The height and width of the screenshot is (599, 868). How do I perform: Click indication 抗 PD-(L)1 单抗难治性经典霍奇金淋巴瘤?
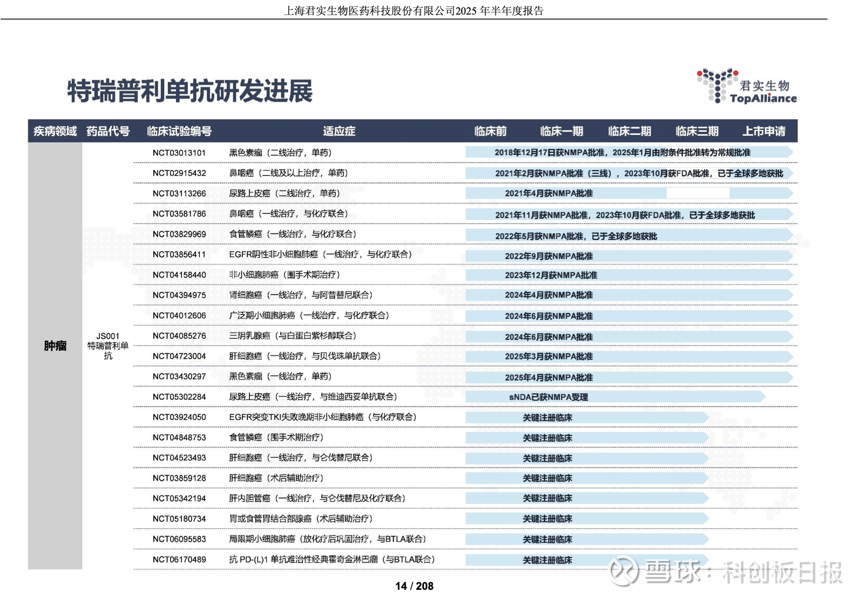click(x=333, y=560)
